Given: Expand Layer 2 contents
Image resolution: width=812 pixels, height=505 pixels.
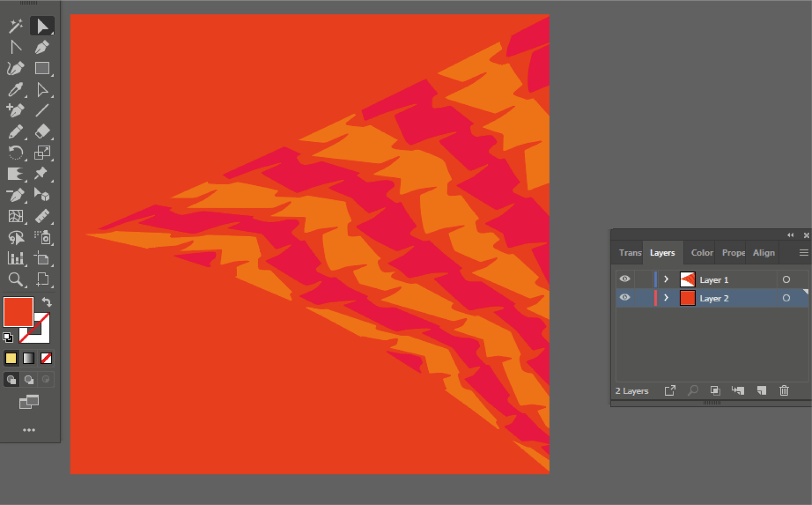Looking at the screenshot, I should (666, 297).
